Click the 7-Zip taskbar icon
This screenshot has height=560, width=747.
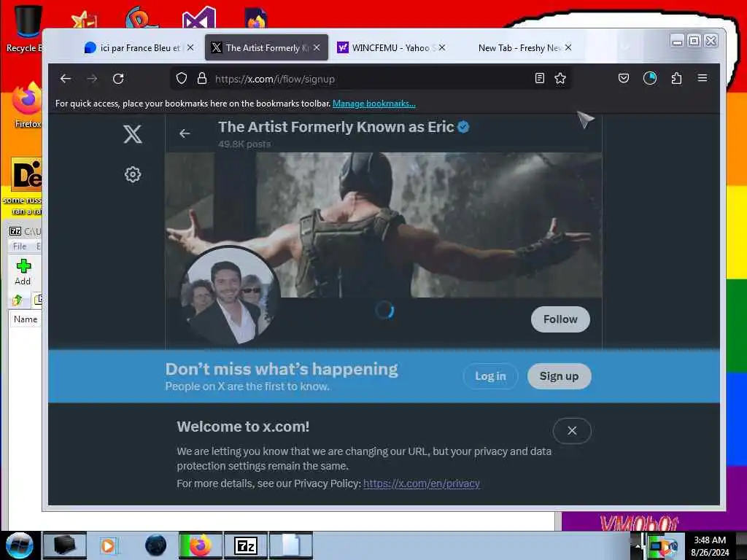point(246,545)
